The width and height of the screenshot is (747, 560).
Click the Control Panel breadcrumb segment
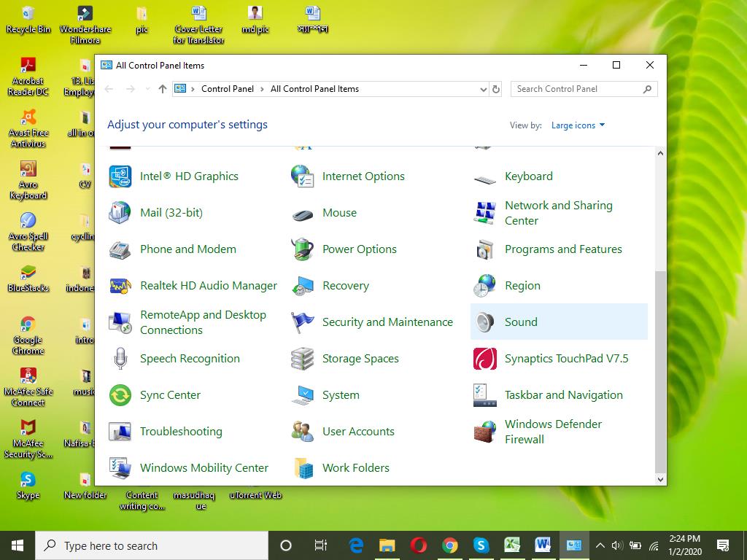click(x=227, y=89)
